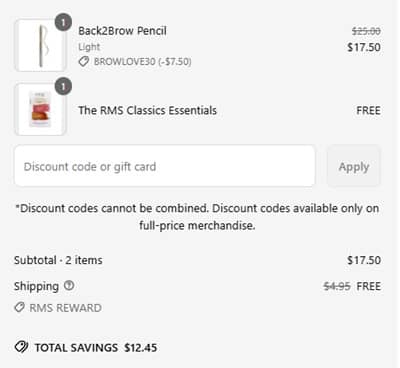Click the BROWLOVE30 (-$7.50) code text
The height and width of the screenshot is (368, 400).
point(143,62)
